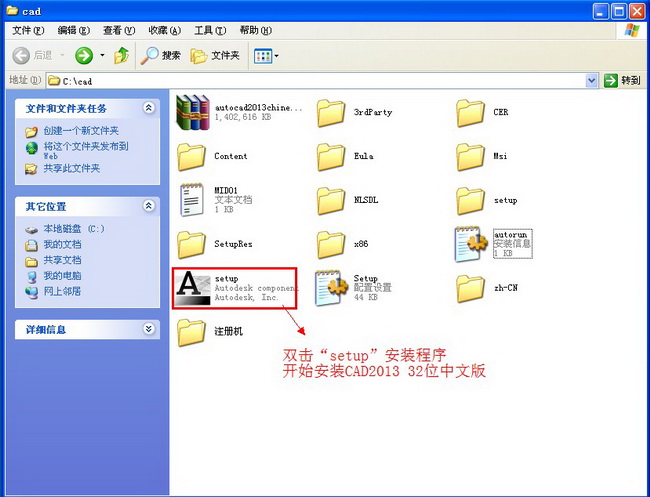
Task: Open the Forward history dropdown arrow
Action: (102, 55)
